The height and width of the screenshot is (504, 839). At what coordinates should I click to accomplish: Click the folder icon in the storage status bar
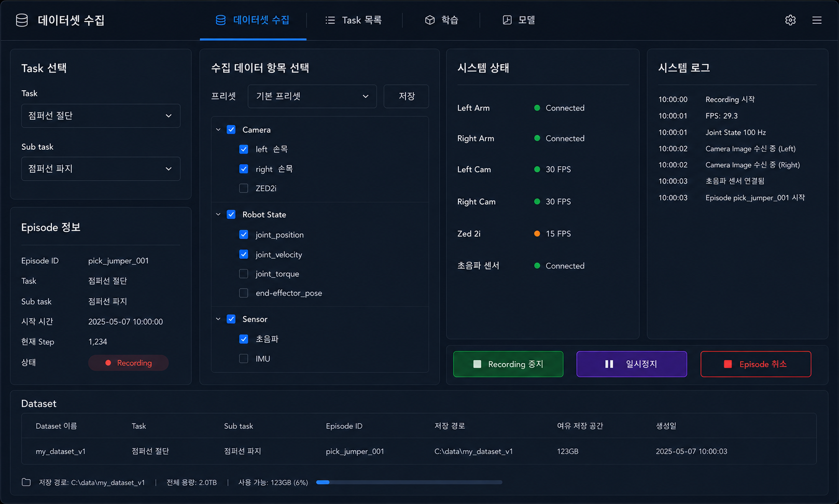[x=26, y=482]
